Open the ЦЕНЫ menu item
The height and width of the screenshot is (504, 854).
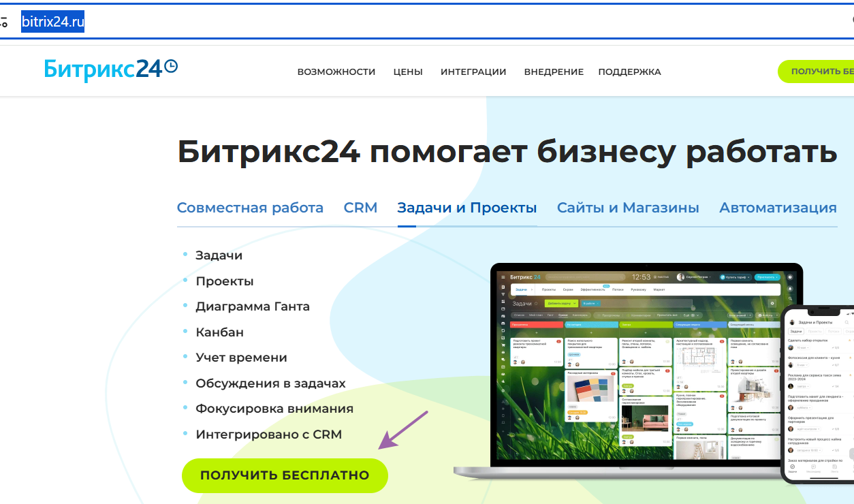click(408, 72)
